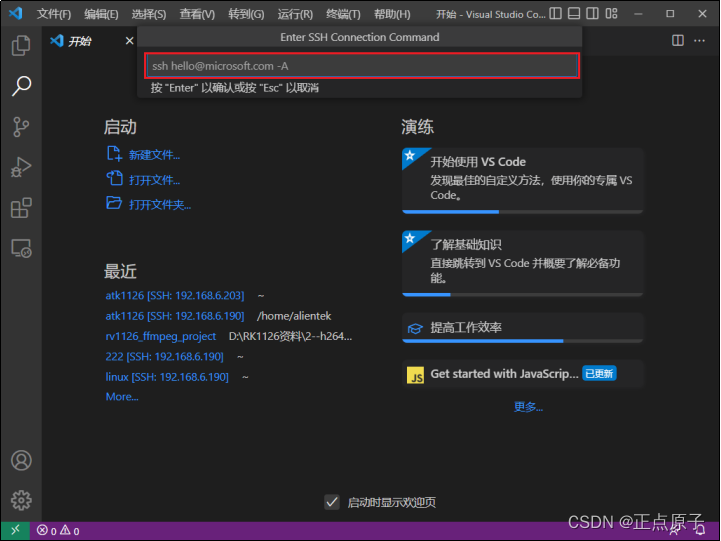Open recent linux [SSH: 192.168.6.190]
The height and width of the screenshot is (541, 721).
click(167, 377)
